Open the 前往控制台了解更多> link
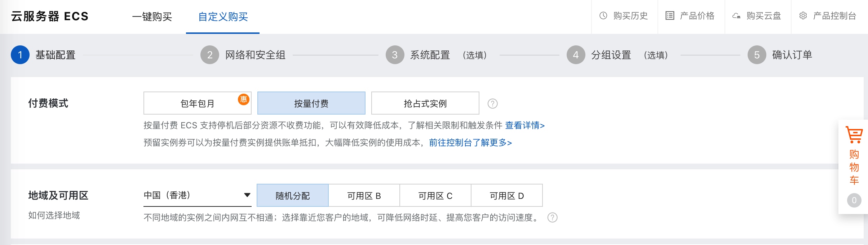Image resolution: width=868 pixels, height=245 pixels. (470, 143)
